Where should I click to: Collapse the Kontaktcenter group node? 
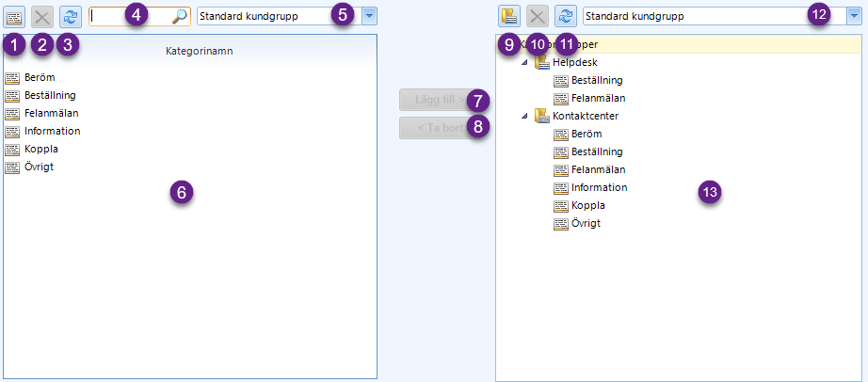click(523, 117)
